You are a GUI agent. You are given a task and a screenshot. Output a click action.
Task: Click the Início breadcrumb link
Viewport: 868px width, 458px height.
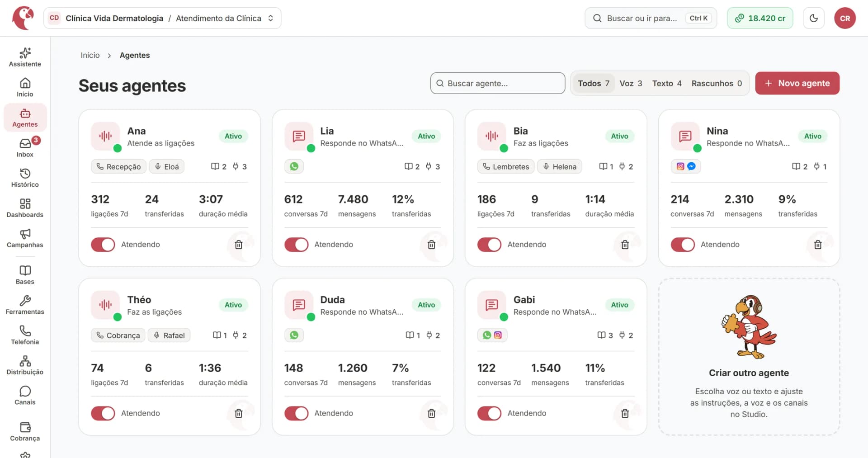(90, 55)
